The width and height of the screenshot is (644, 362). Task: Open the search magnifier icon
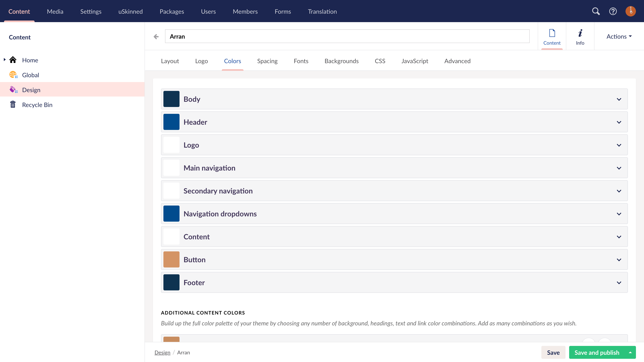(x=596, y=11)
